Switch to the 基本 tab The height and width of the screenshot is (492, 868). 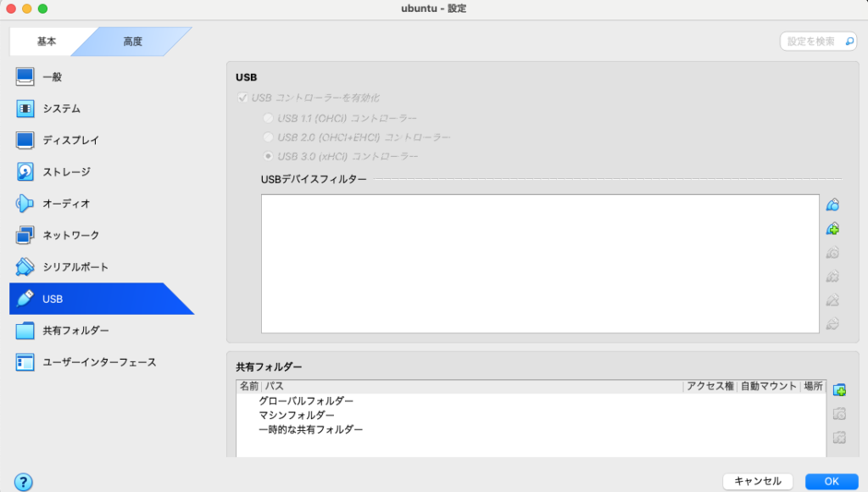click(x=48, y=42)
